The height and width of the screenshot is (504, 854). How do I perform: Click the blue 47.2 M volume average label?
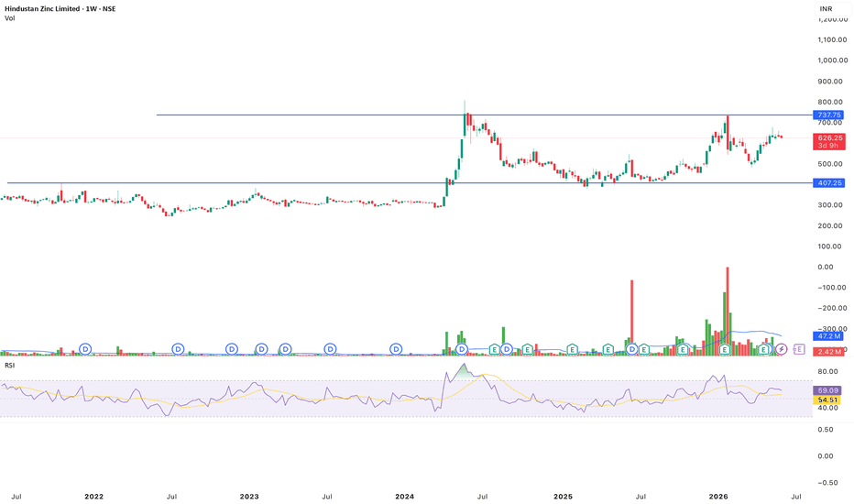828,336
